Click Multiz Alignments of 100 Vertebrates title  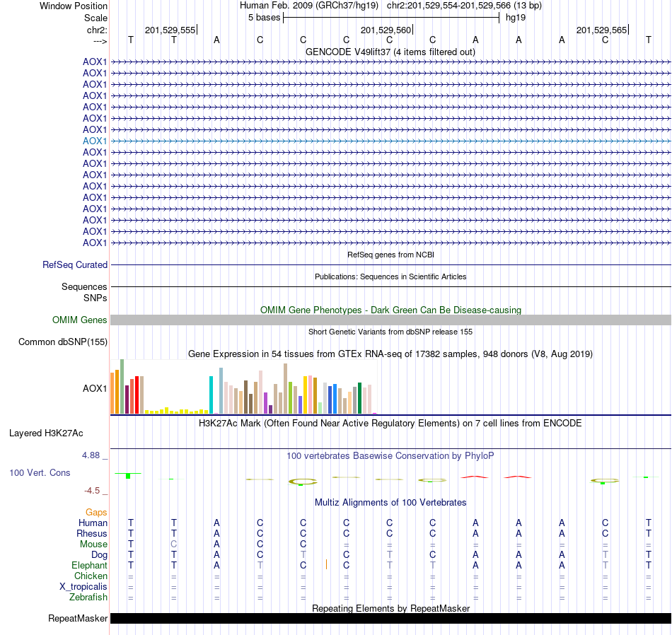(390, 502)
